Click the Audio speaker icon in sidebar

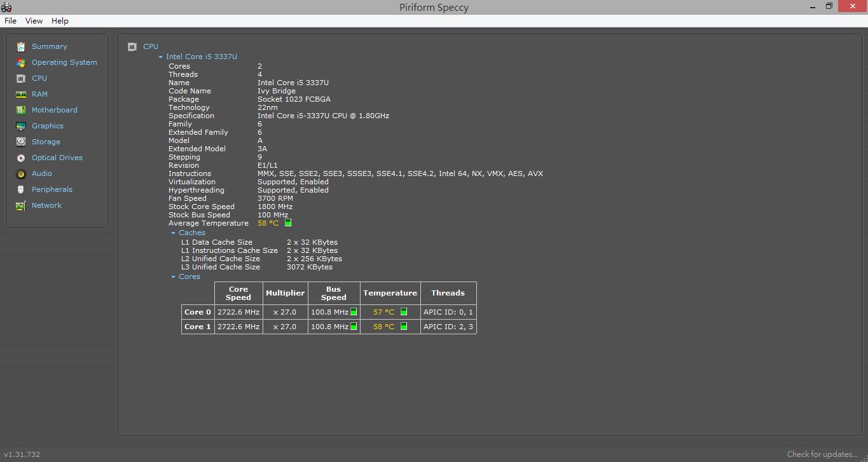pyautogui.click(x=21, y=173)
